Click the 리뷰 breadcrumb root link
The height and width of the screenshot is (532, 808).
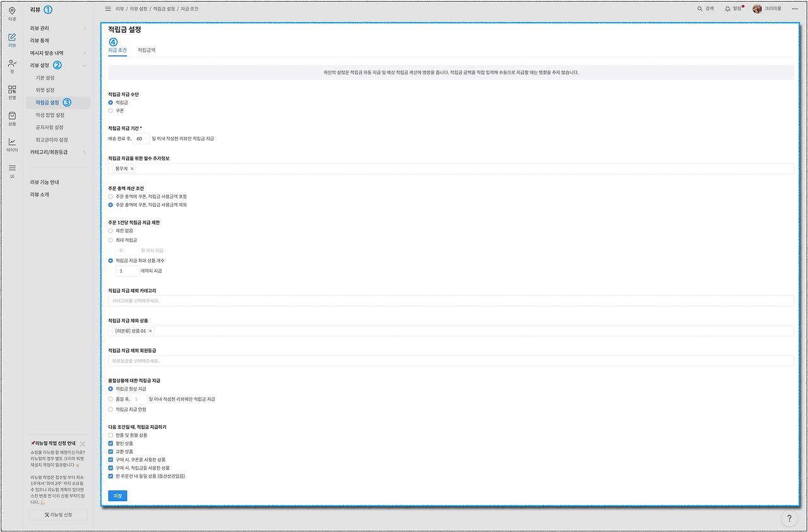pos(120,9)
